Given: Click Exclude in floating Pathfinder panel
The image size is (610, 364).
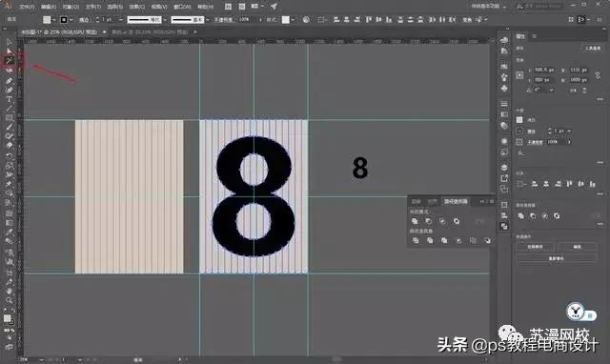Looking at the screenshot, I should click(456, 221).
